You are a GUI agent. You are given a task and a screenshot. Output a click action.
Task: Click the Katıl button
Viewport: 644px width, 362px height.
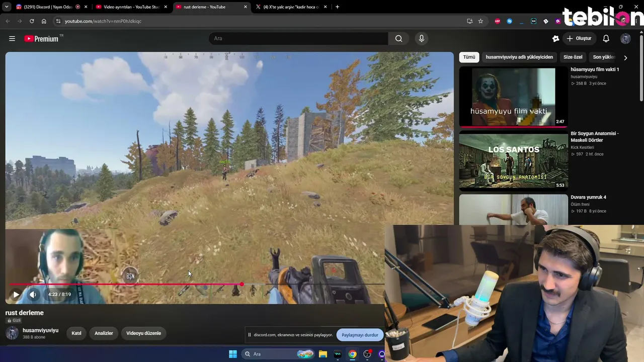pos(76,333)
